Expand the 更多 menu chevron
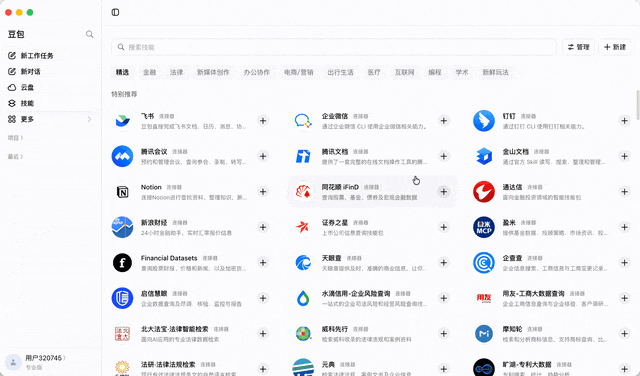Screen dimensions: 640x376 tap(89, 119)
